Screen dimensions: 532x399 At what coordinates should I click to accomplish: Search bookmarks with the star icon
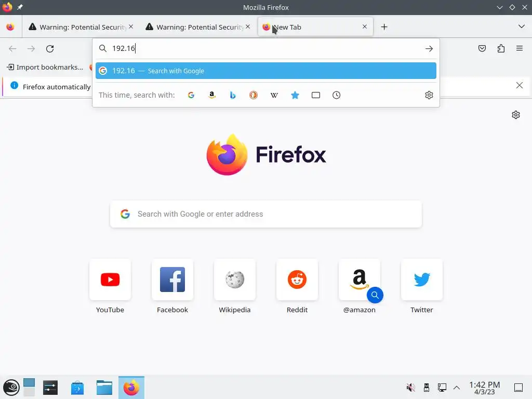click(295, 95)
